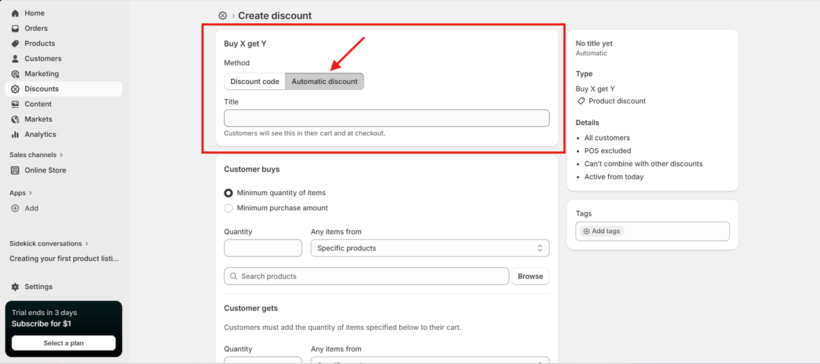Switch method to Automatic discount

point(325,82)
